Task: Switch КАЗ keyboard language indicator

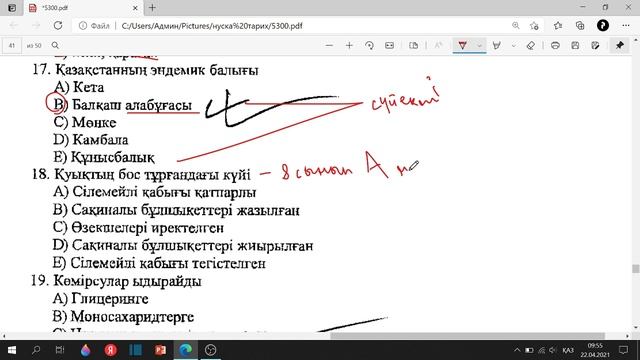Action: click(x=567, y=350)
